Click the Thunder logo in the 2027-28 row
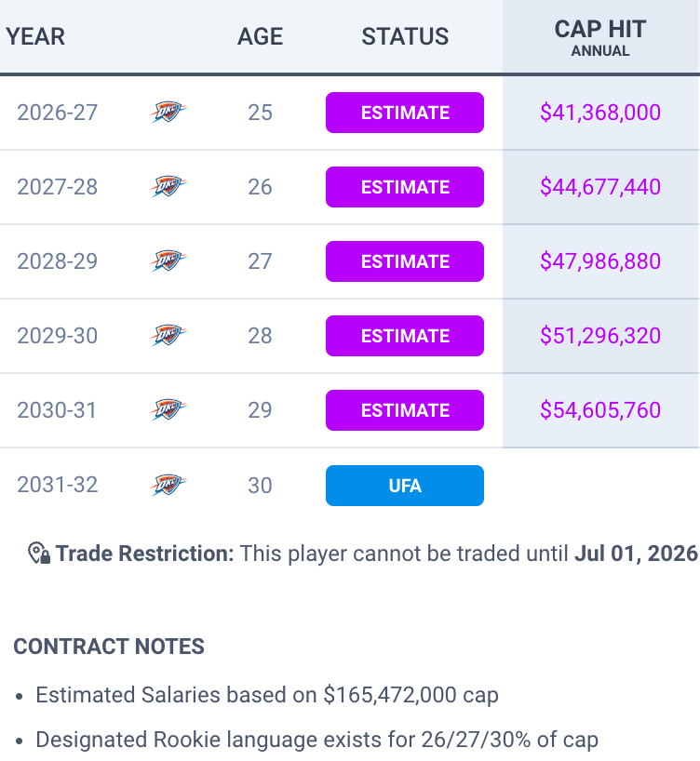This screenshot has width=700, height=761. coord(168,187)
